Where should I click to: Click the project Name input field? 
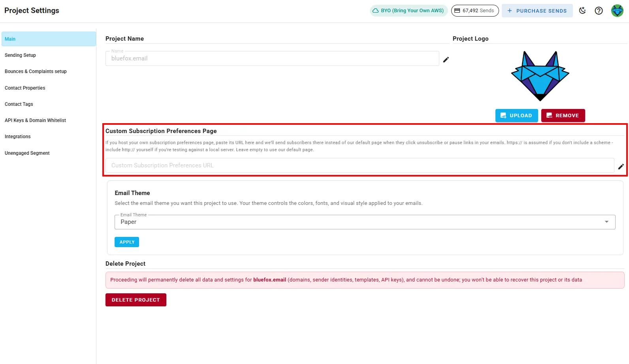point(272,58)
